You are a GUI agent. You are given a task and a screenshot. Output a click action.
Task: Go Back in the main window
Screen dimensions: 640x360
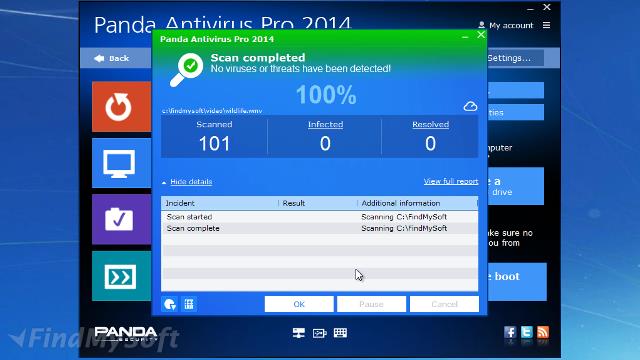[111, 58]
